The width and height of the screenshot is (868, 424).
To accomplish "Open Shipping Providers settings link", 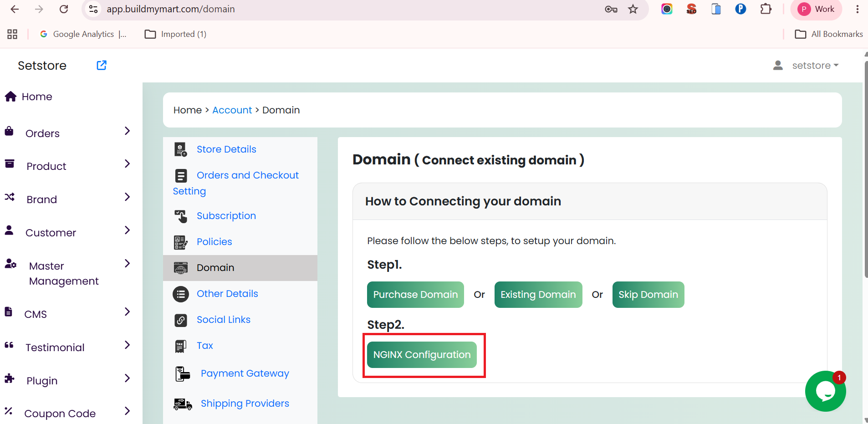I will click(245, 404).
